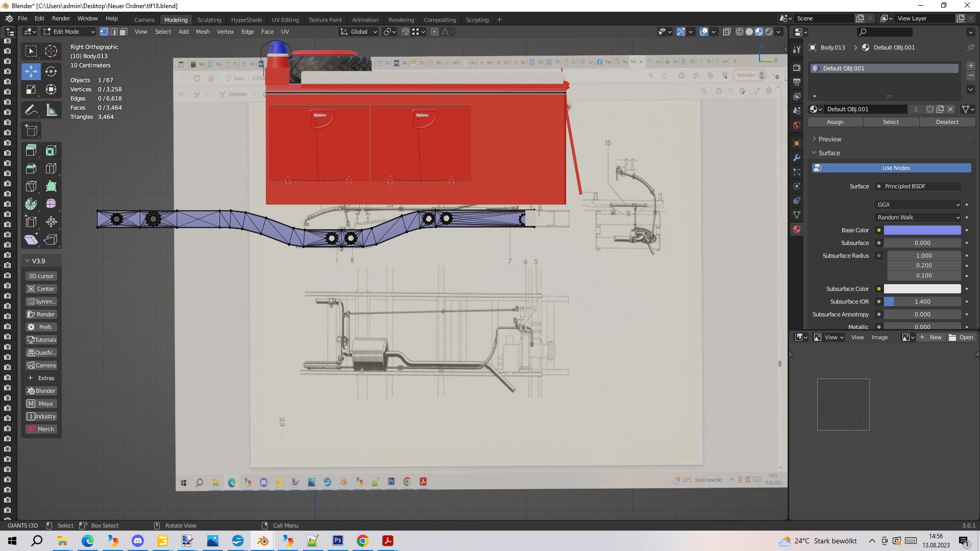Switch to wireframe viewport shading

pyautogui.click(x=739, y=32)
